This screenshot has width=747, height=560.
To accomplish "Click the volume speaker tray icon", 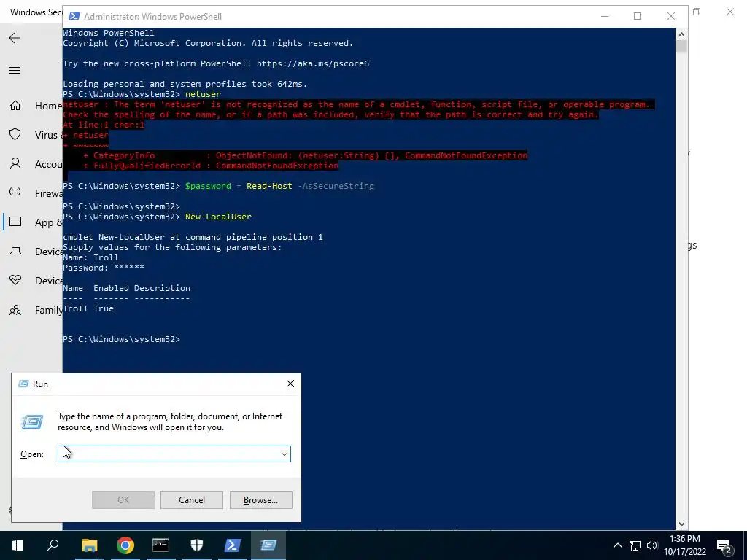I will pos(652,545).
